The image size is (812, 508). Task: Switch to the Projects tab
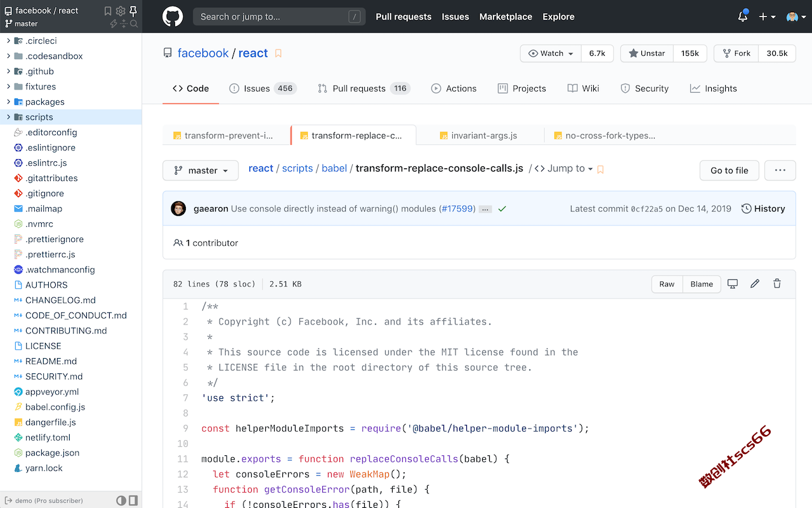pyautogui.click(x=522, y=88)
